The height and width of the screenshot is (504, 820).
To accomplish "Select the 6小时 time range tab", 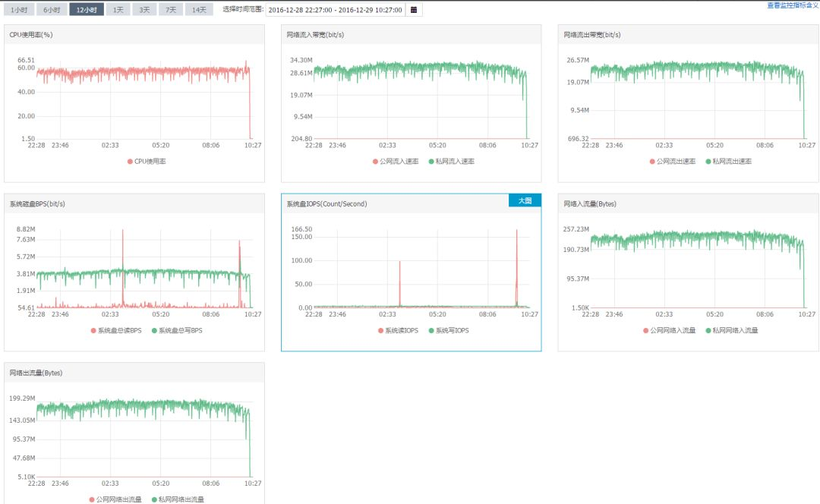I will coord(52,9).
